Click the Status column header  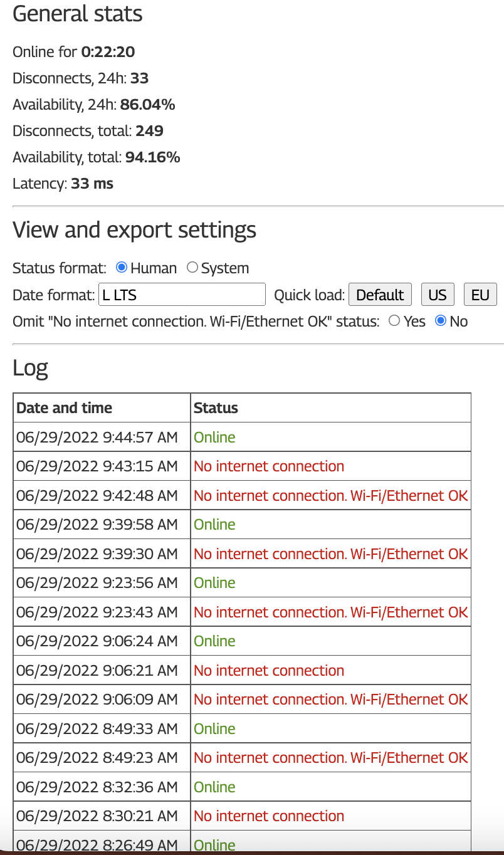coord(216,407)
